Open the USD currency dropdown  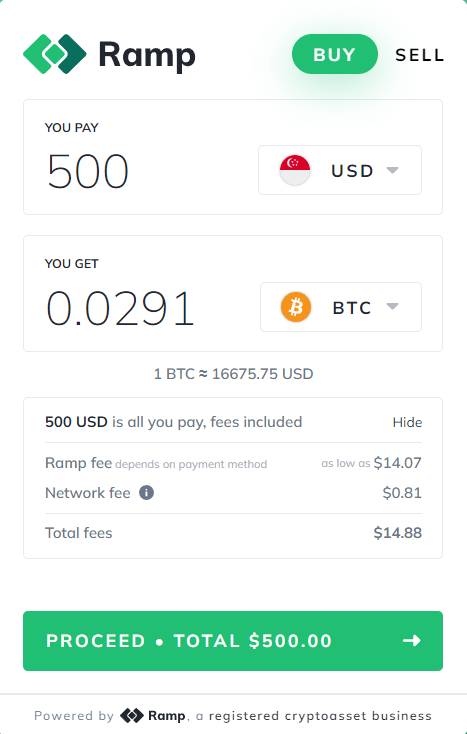pyautogui.click(x=340, y=170)
